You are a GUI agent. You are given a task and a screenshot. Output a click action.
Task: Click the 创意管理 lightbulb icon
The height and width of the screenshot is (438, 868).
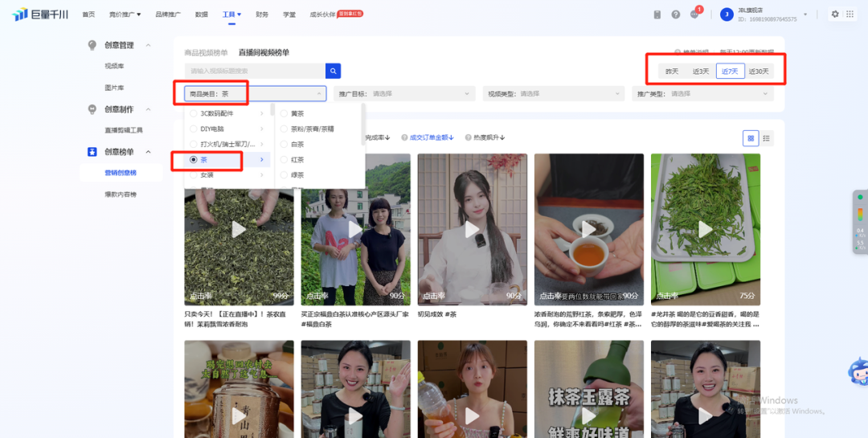(x=92, y=45)
